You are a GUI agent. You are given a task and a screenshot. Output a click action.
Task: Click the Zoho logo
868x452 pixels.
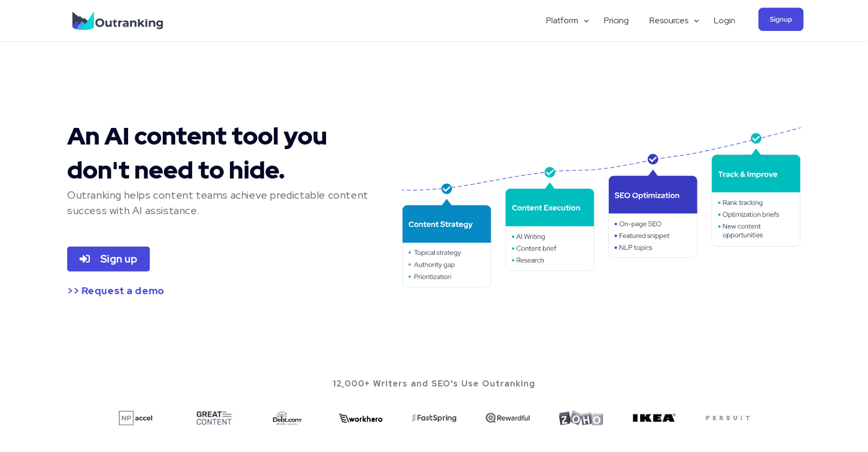(580, 418)
